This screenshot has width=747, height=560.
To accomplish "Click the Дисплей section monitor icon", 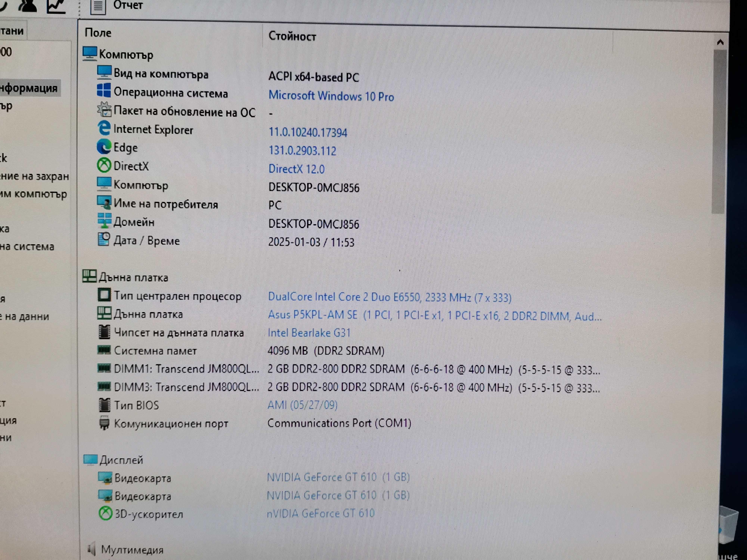I will (x=90, y=460).
